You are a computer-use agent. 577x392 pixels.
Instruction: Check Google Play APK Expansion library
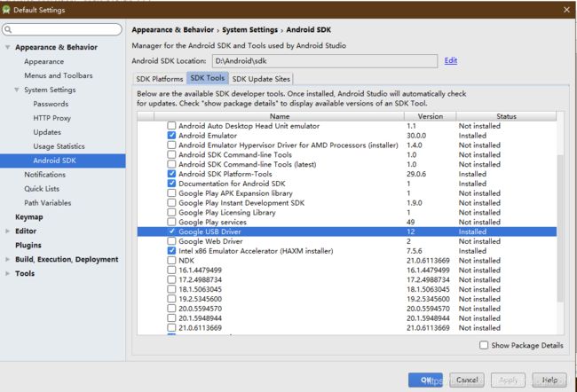click(171, 193)
